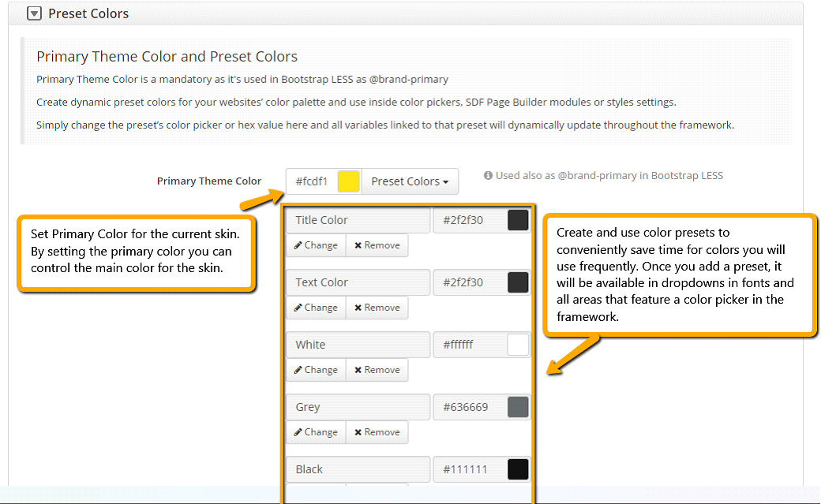Click Change button under Title Color
The image size is (821, 504).
316,245
